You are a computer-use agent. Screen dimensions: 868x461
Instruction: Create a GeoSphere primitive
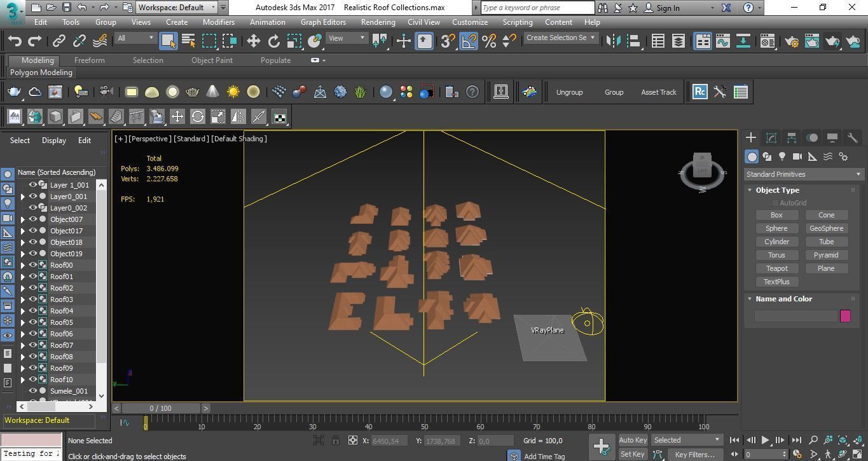826,228
